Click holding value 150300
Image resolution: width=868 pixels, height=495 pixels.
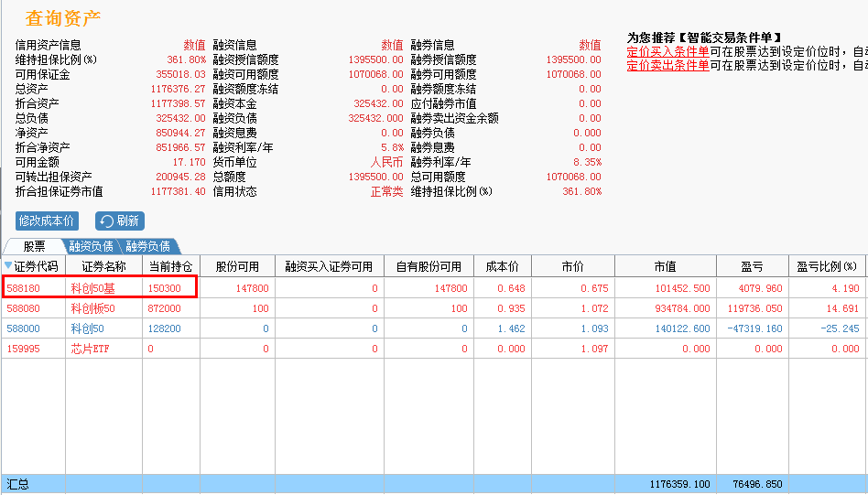click(x=165, y=288)
